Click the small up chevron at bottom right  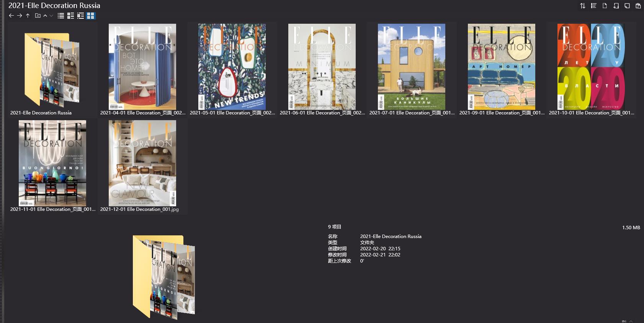(631, 321)
